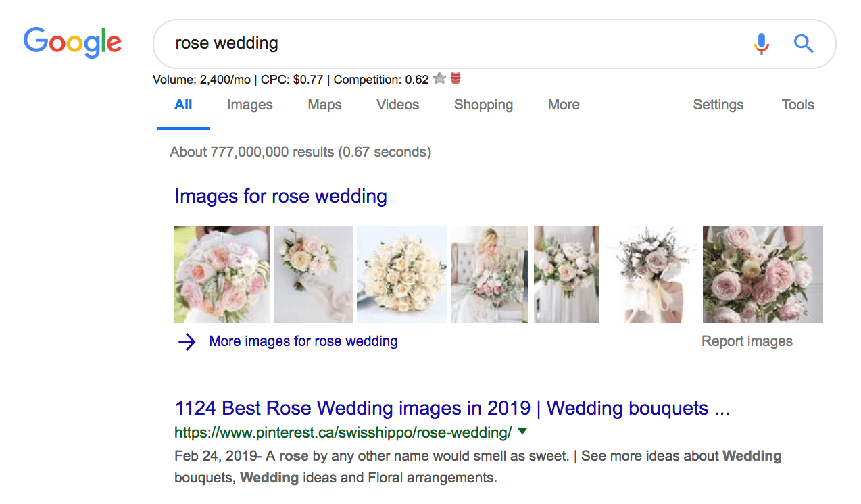Open the More search categories menu
This screenshot has height=504, width=861.
click(564, 105)
